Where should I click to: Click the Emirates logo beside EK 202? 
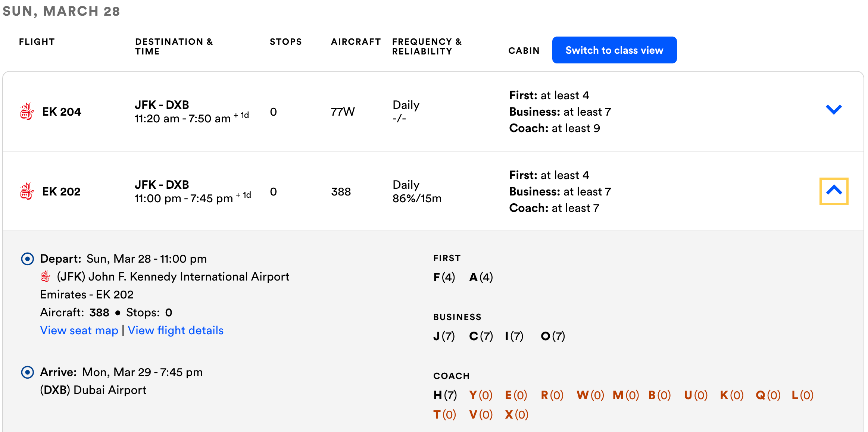(x=26, y=191)
